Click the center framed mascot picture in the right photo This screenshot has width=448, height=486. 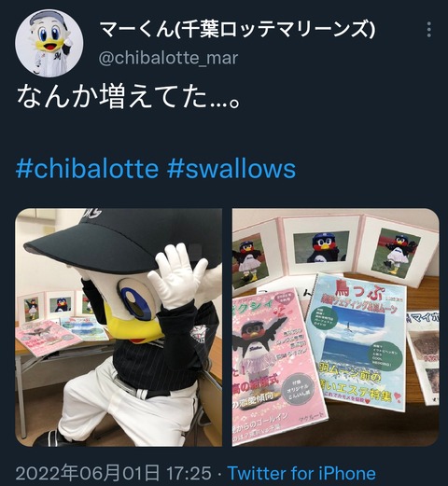(x=321, y=247)
